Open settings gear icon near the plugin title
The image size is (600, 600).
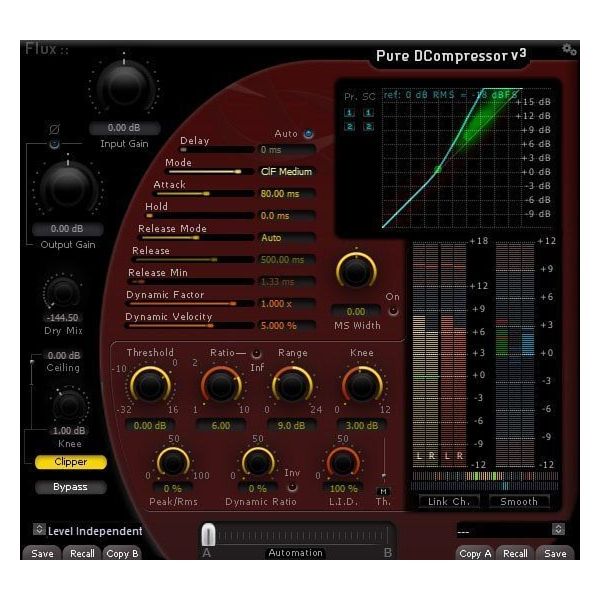(569, 49)
